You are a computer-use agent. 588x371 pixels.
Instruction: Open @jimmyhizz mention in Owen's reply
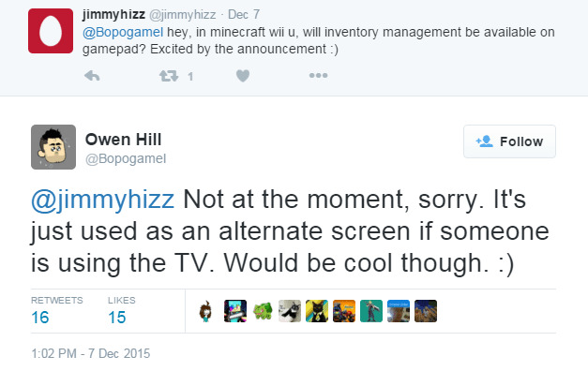click(x=102, y=200)
